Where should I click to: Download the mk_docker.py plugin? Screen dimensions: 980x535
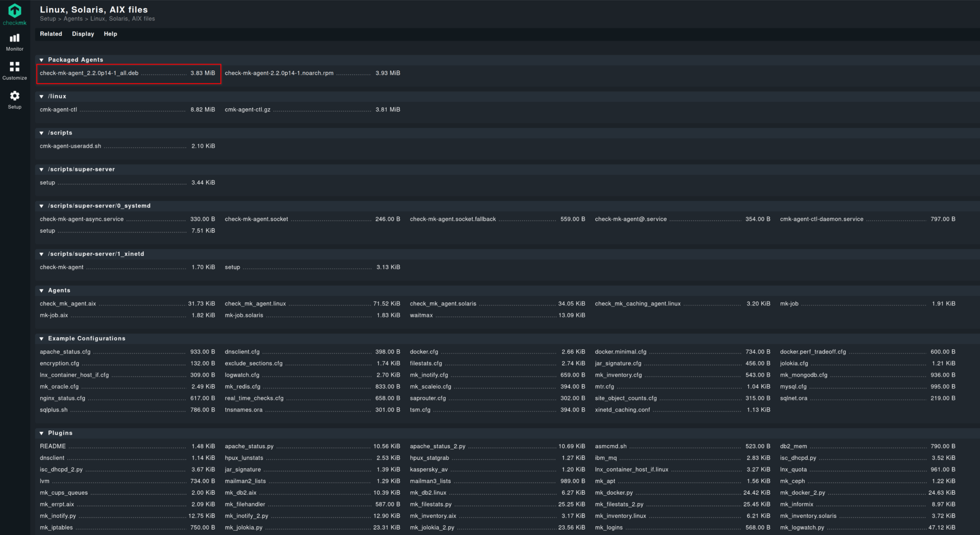(613, 493)
